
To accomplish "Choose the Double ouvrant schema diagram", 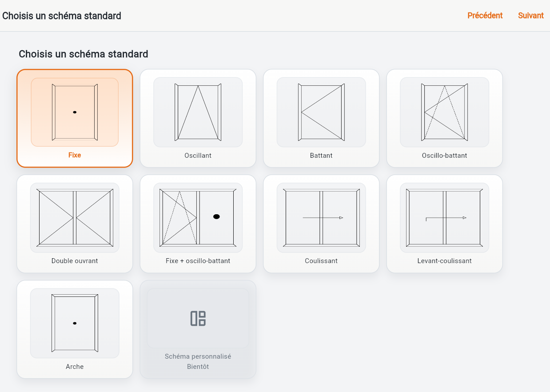I will click(75, 217).
